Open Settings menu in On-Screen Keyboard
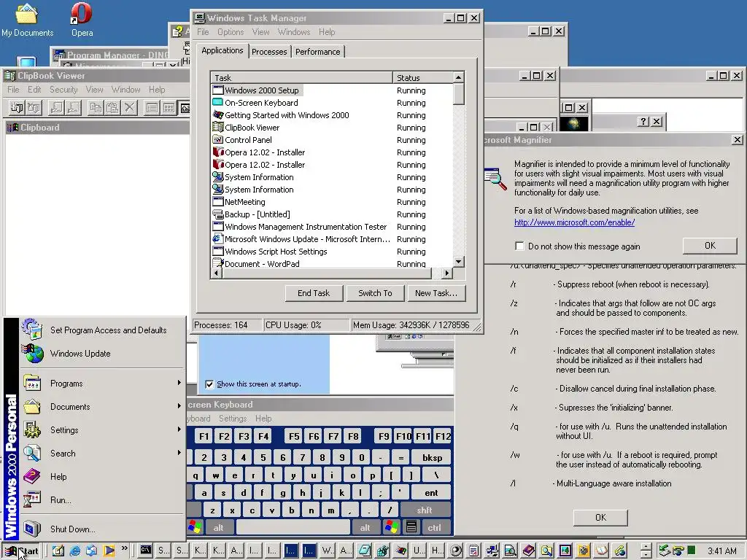747x560 pixels. 233,419
